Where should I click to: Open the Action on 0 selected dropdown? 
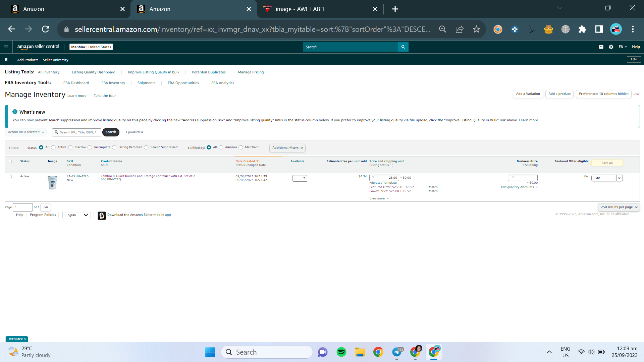pos(26,132)
